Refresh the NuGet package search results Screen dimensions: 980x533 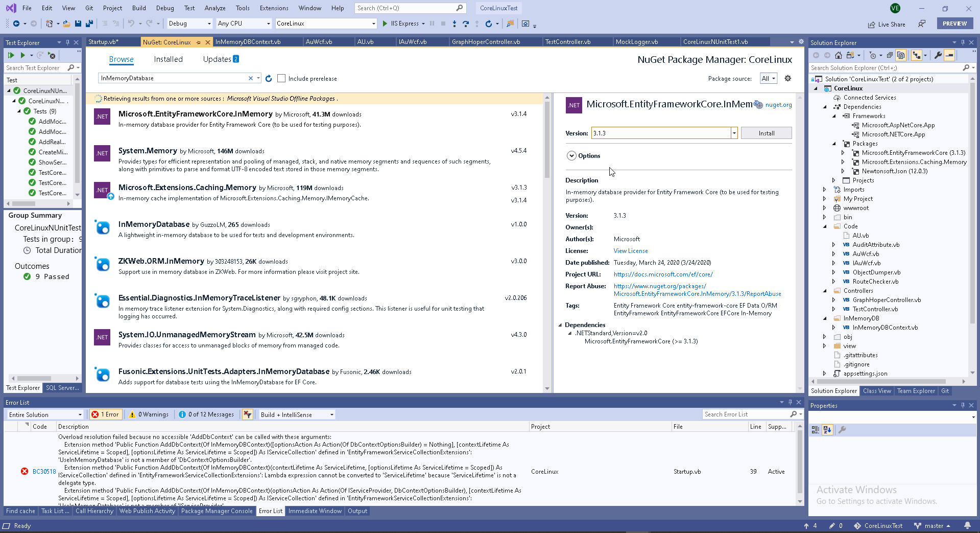(x=269, y=78)
